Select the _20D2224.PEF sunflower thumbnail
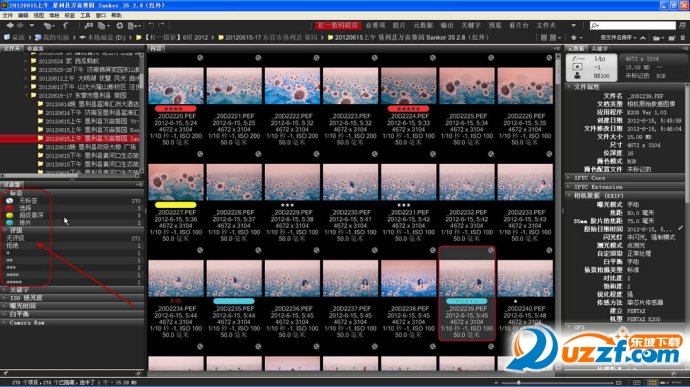Image resolution: width=690 pixels, height=387 pixels. point(408,86)
